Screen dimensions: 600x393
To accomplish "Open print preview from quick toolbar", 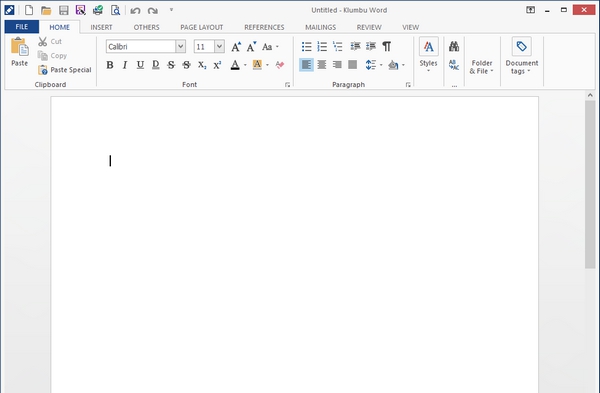I will click(x=115, y=10).
